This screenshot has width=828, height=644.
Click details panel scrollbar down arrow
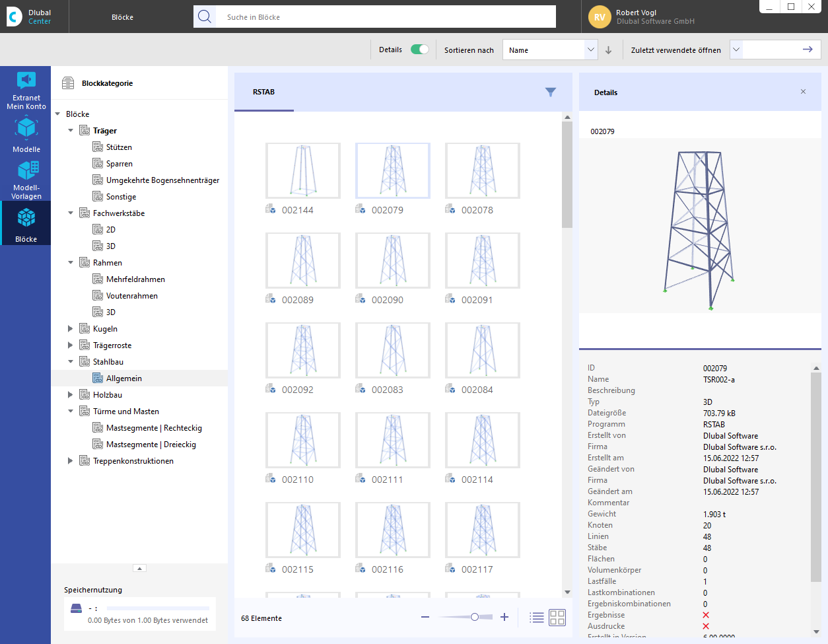816,631
